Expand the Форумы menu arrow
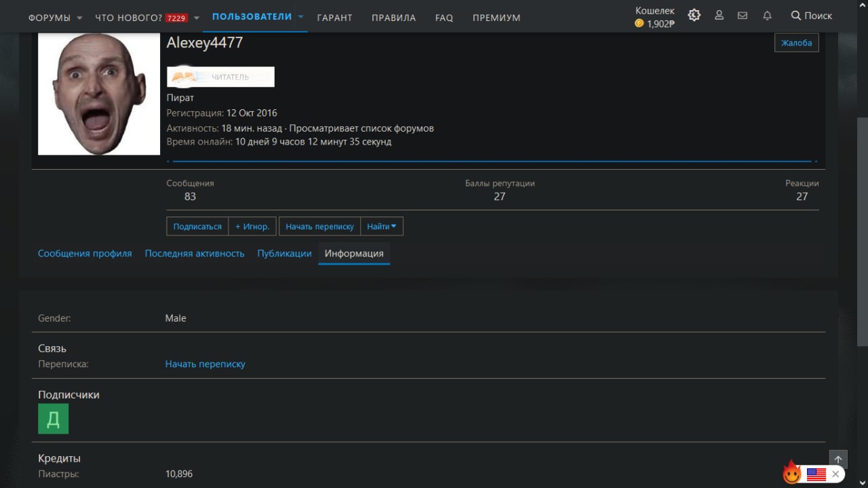The height and width of the screenshot is (488, 868). click(79, 18)
